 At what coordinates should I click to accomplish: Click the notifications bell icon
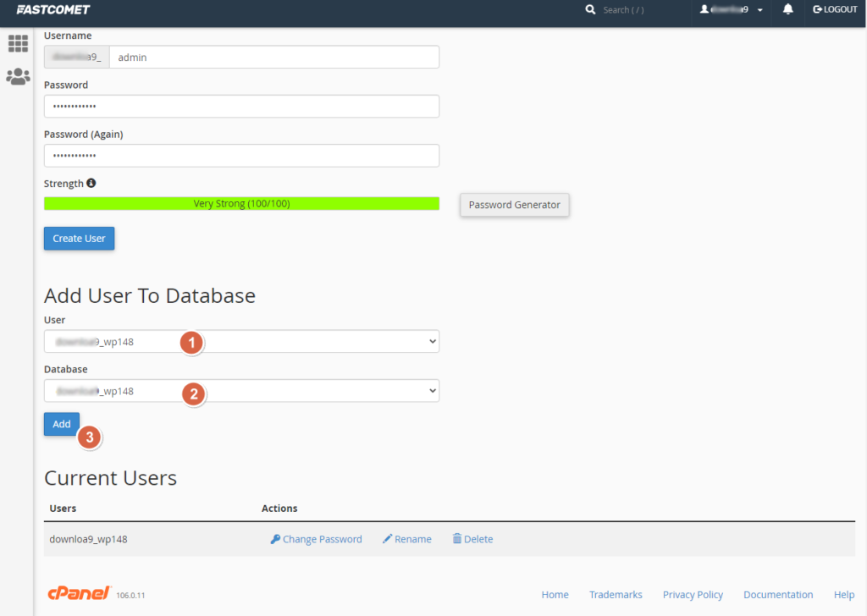[788, 9]
